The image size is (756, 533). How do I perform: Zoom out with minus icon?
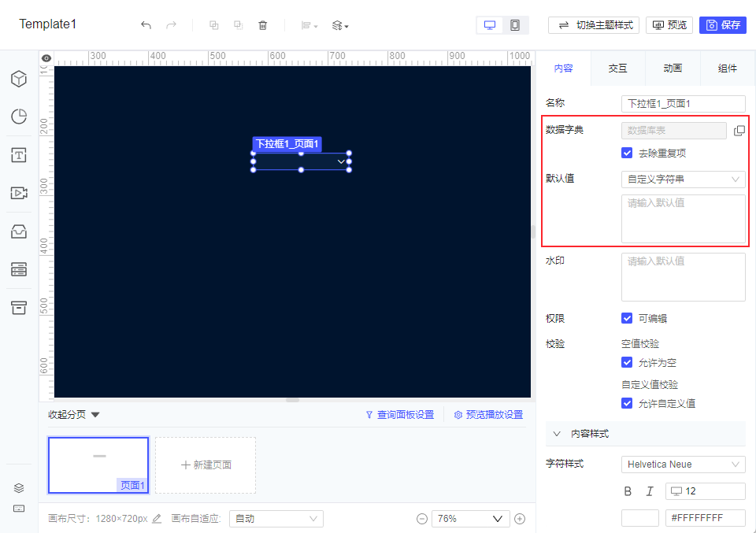tap(422, 519)
